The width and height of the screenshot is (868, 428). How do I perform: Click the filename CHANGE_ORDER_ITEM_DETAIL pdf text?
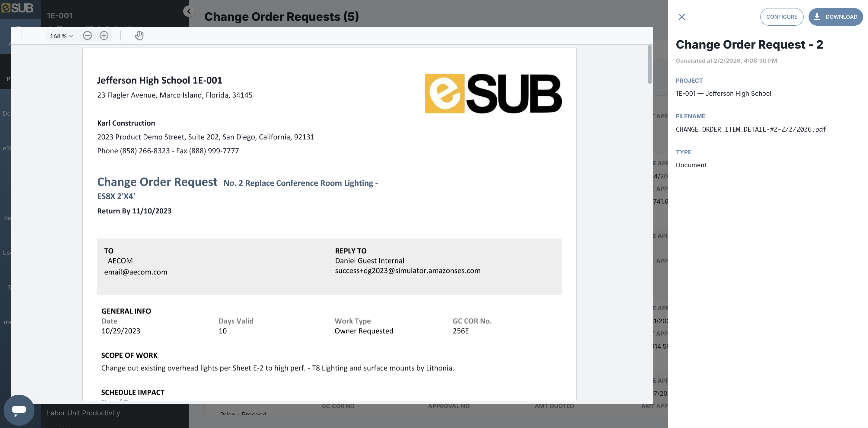click(x=751, y=129)
